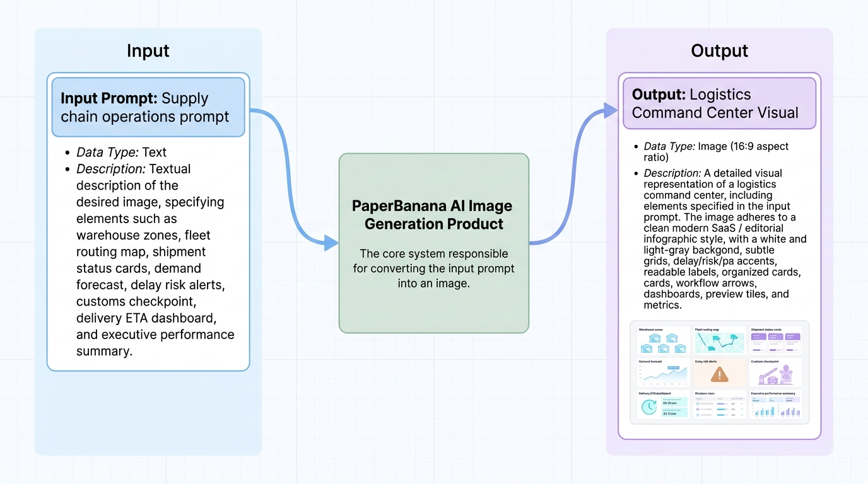The image size is (868, 484).
Task: Click the "Data Type: Image (16:9 aspect ratio)" bullet
Action: click(716, 151)
